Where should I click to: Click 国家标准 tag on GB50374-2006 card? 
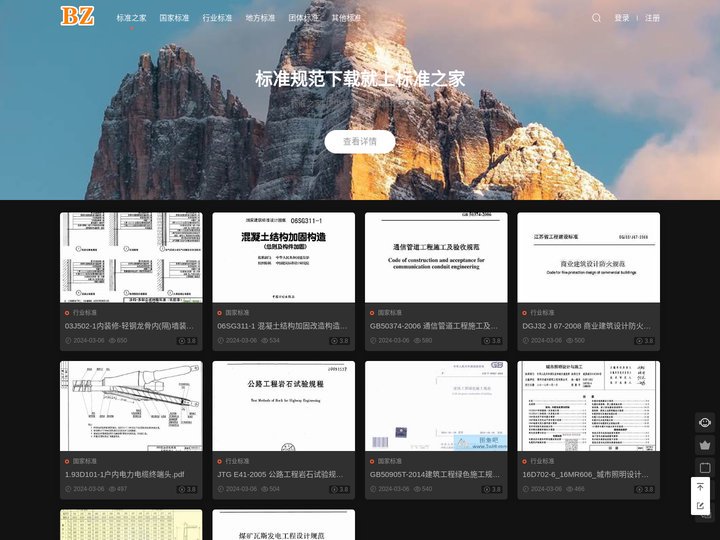390,312
